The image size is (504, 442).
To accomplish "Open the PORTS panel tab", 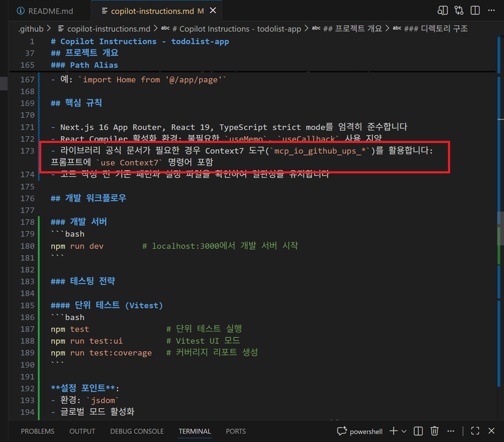I will (x=235, y=432).
